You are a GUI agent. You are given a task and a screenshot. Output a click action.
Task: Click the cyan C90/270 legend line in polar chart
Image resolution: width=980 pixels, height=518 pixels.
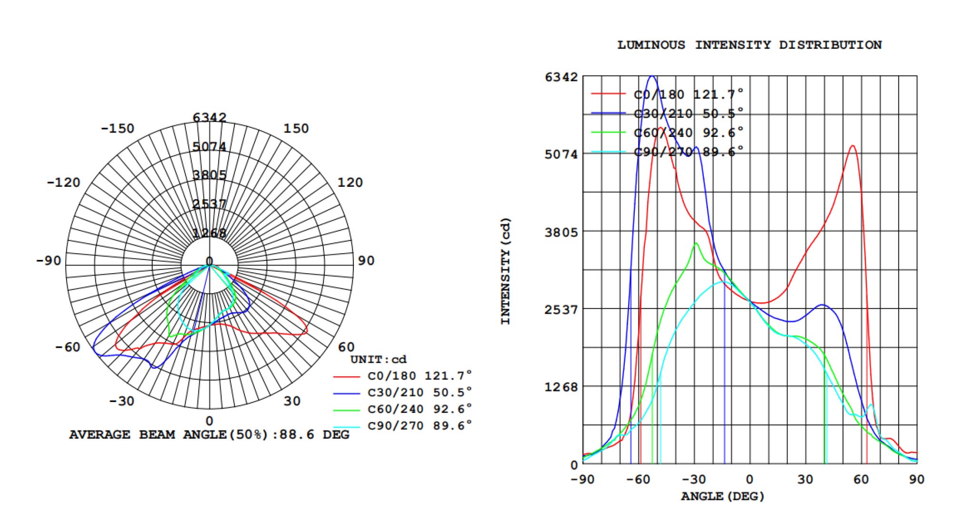pos(346,426)
